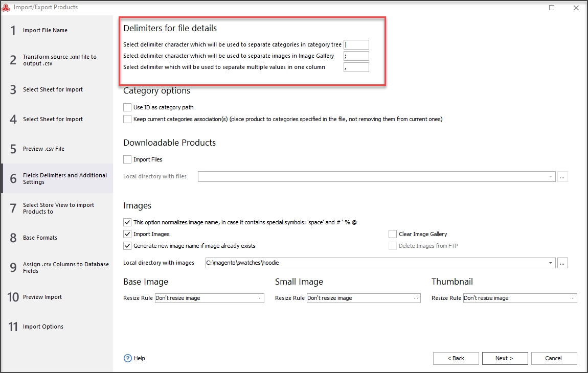Go to step 2 Transform source .xml file

tap(57, 60)
